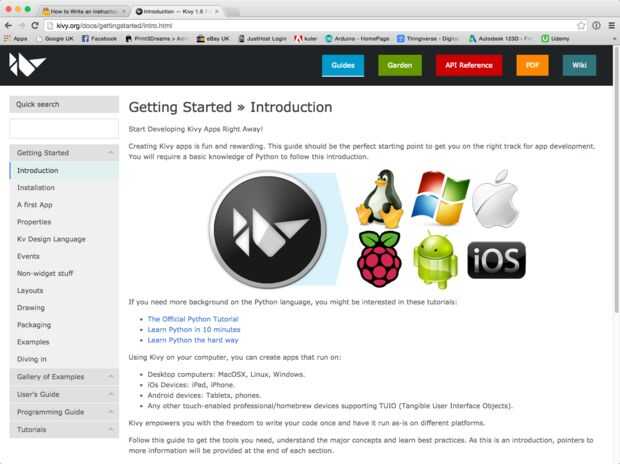Open the Wiki navigation button
This screenshot has width=620, height=464.
click(579, 65)
